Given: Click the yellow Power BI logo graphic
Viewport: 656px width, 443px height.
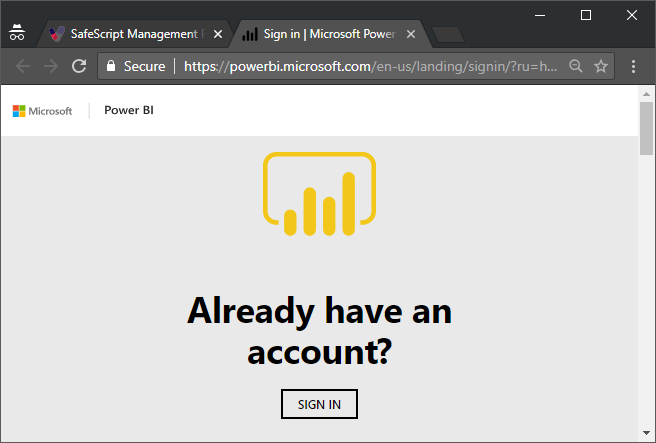Looking at the screenshot, I should click(320, 194).
